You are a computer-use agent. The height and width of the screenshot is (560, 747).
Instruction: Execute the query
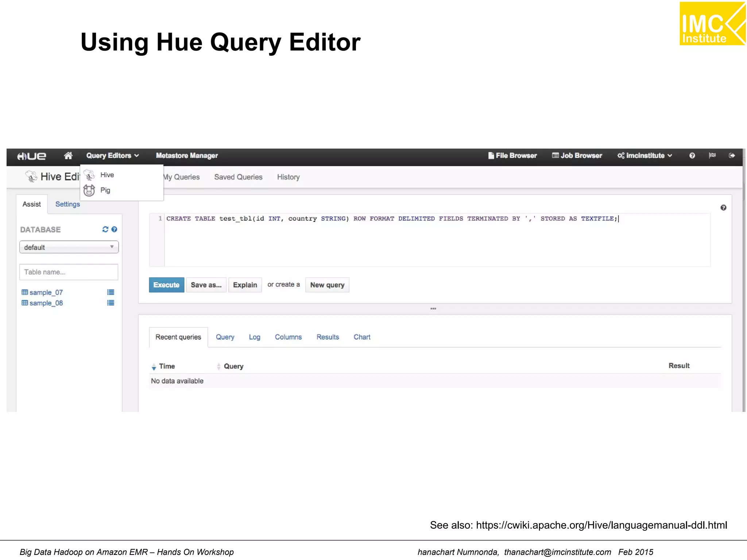coord(166,285)
